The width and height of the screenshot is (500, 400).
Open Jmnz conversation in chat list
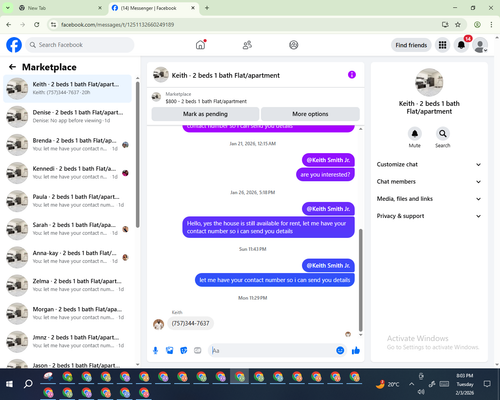click(67, 341)
